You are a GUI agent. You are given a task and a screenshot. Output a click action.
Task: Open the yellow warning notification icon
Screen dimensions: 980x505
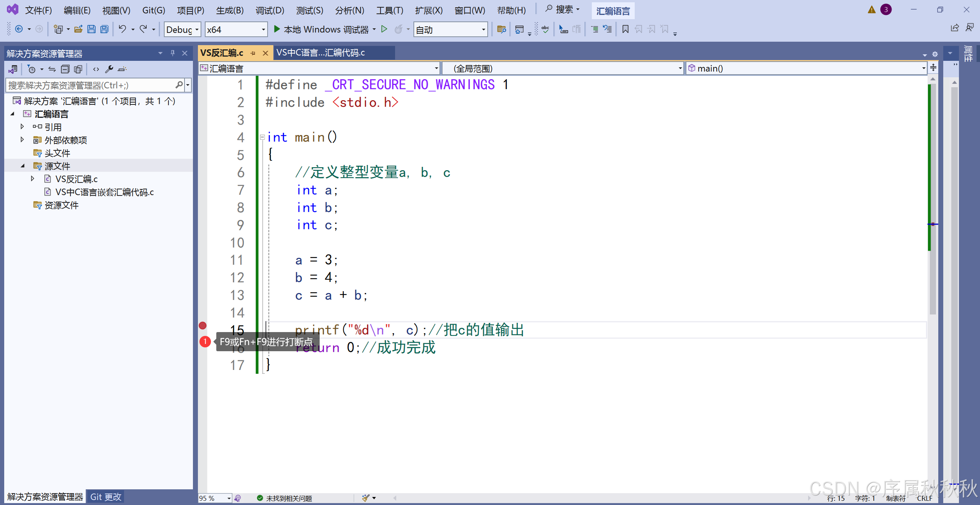872,10
